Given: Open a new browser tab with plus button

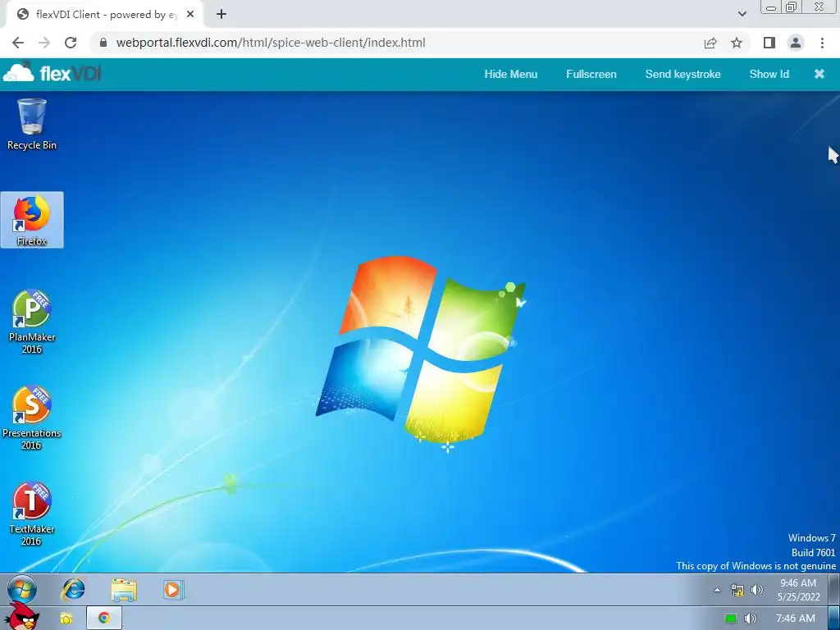Looking at the screenshot, I should pyautogui.click(x=221, y=15).
